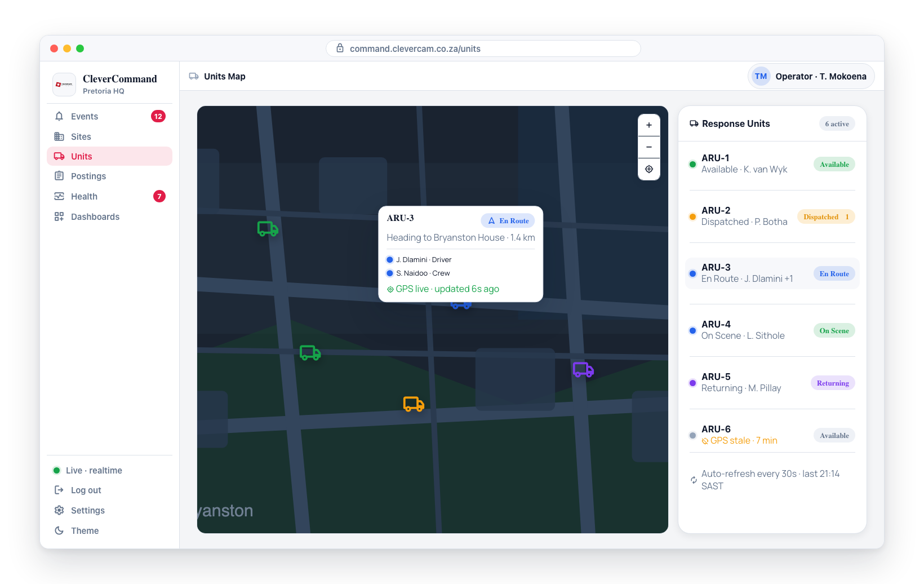
Task: Click the Live realtime status indicator
Action: (x=87, y=470)
